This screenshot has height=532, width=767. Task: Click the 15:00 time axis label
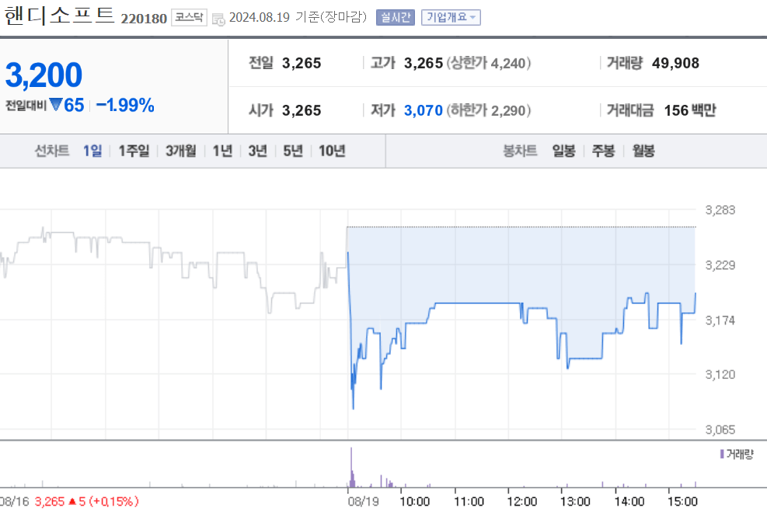(x=682, y=502)
